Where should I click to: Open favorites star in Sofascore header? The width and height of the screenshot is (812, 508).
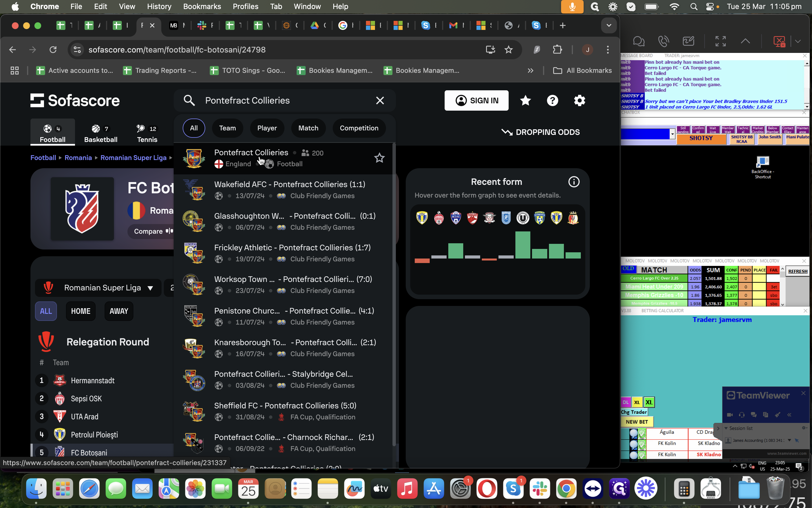pos(525,100)
